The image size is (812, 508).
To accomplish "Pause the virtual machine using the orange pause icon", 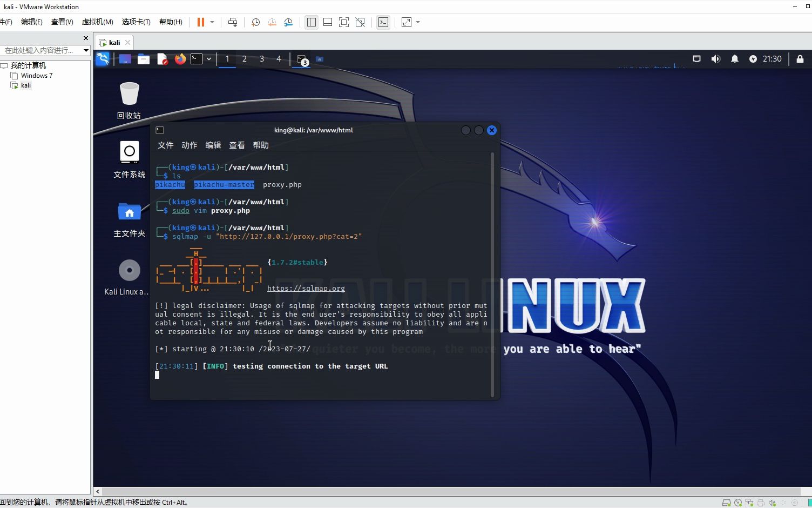I will (201, 22).
